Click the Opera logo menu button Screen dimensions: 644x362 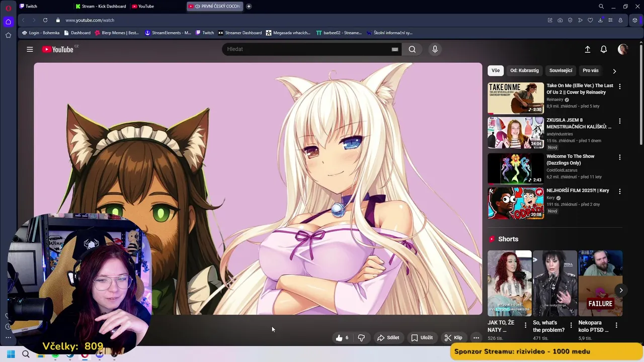click(8, 7)
